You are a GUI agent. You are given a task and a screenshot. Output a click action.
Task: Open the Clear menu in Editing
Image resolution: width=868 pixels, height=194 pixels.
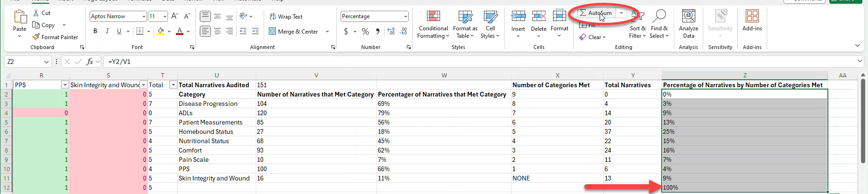coord(592,37)
